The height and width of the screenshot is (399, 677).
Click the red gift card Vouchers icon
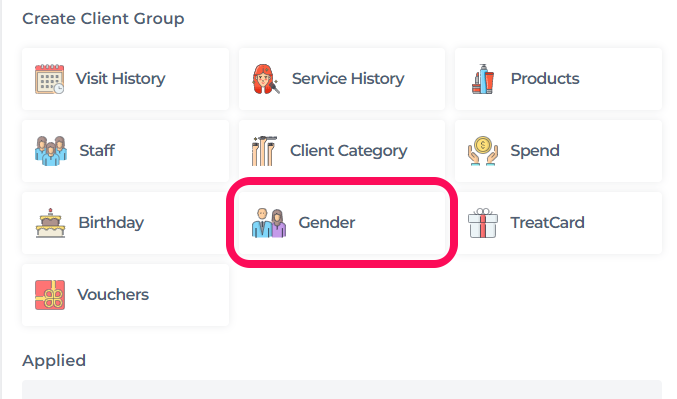50,295
